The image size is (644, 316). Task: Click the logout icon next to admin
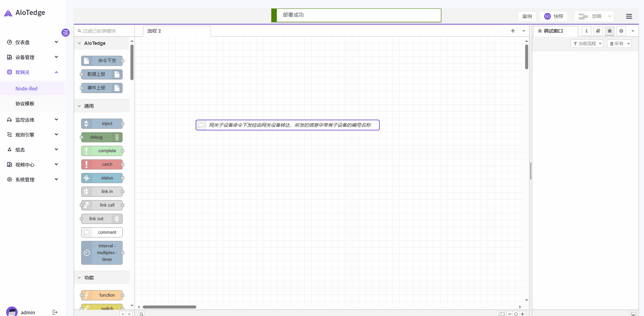pyautogui.click(x=55, y=312)
